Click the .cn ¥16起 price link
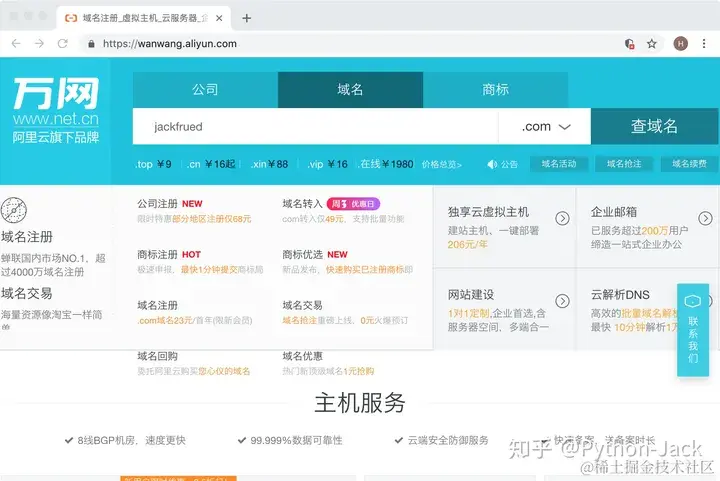720x481 pixels. tap(211, 164)
